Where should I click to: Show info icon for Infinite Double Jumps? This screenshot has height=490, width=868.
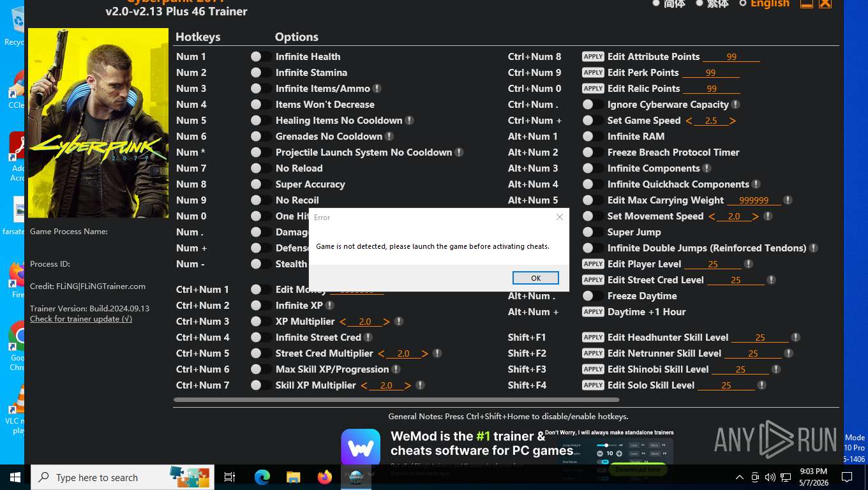[814, 248]
